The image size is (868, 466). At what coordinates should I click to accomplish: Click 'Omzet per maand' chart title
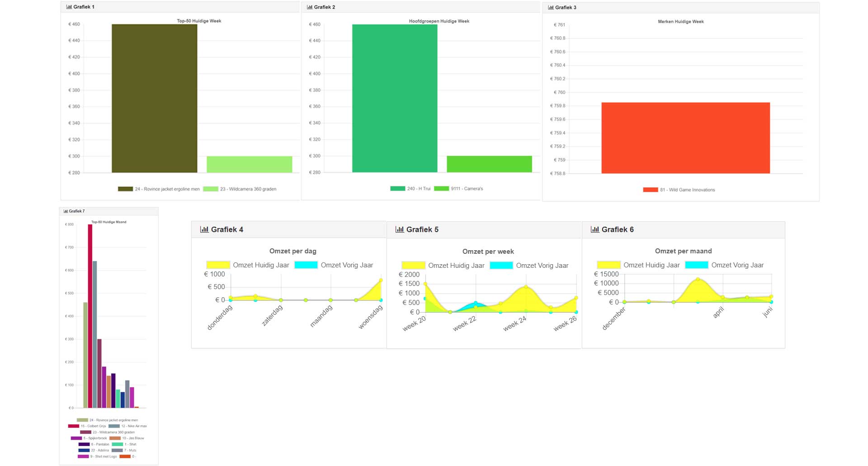coord(684,251)
